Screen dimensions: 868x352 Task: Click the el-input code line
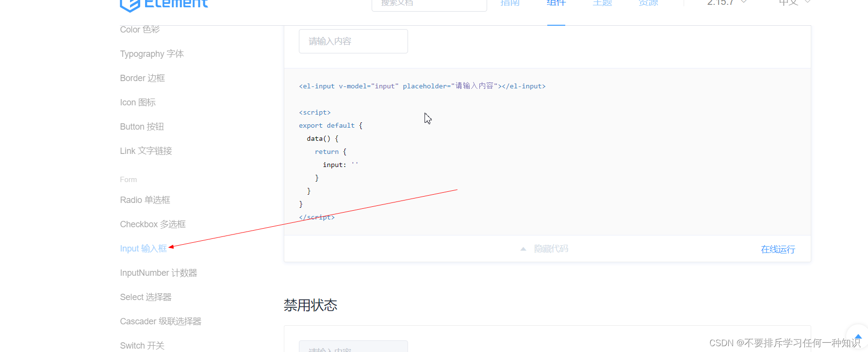pos(422,86)
